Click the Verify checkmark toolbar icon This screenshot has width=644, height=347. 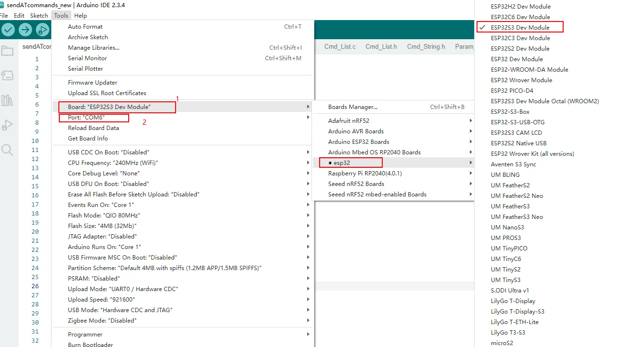(x=8, y=30)
